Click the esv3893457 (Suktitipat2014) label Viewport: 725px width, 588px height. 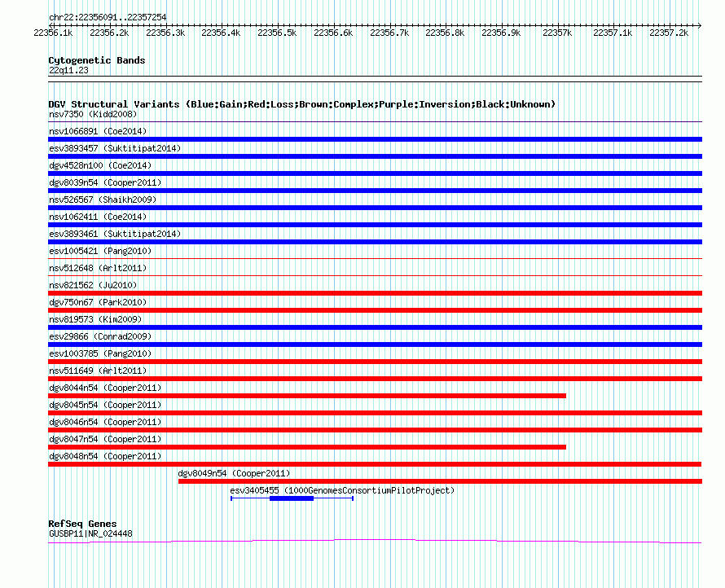(115, 148)
